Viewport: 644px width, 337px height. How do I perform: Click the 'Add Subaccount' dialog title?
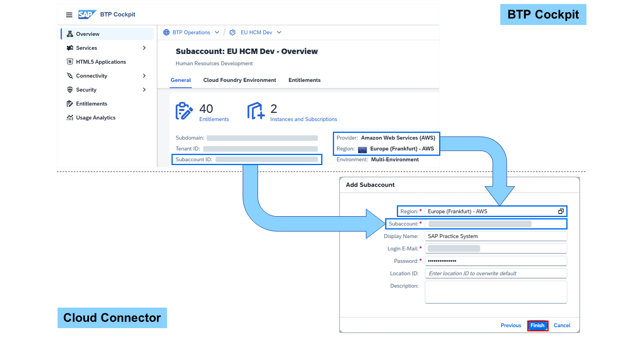point(370,185)
